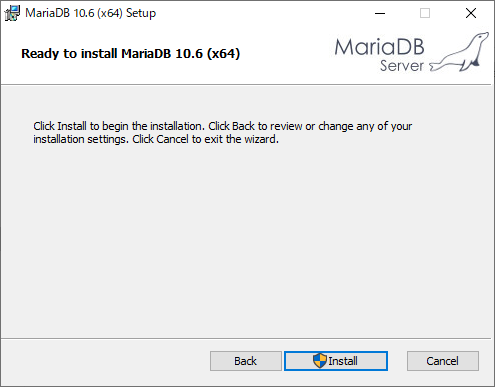The image size is (495, 387).
Task: Click the empty gray area of the dialog body
Action: tap(247, 240)
